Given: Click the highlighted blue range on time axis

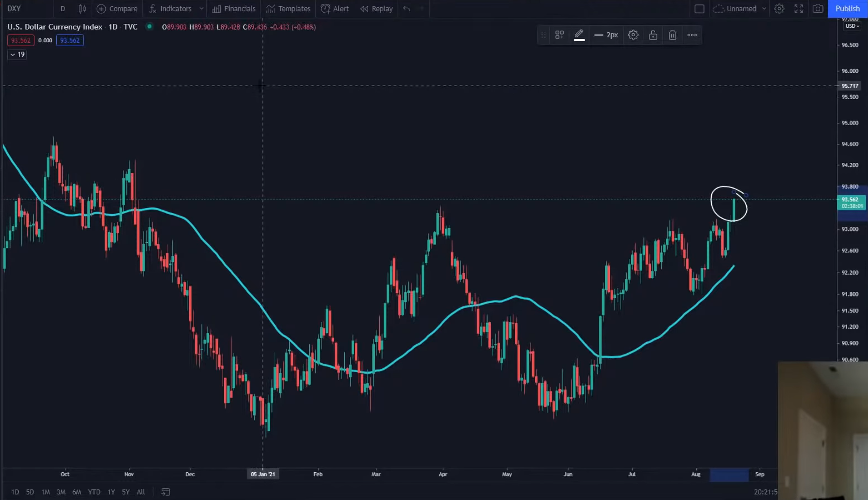Looking at the screenshot, I should tap(729, 474).
